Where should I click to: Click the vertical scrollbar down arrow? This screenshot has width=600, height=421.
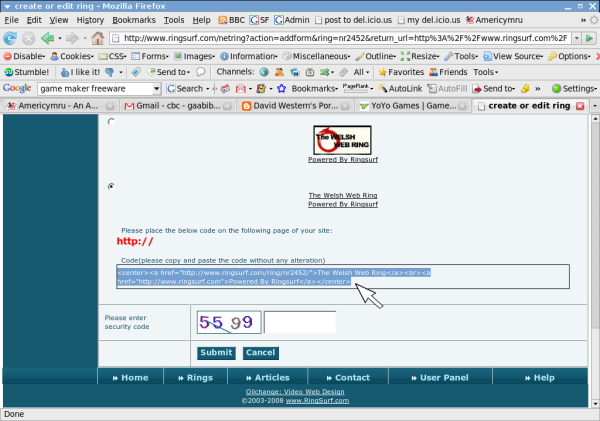595,404
